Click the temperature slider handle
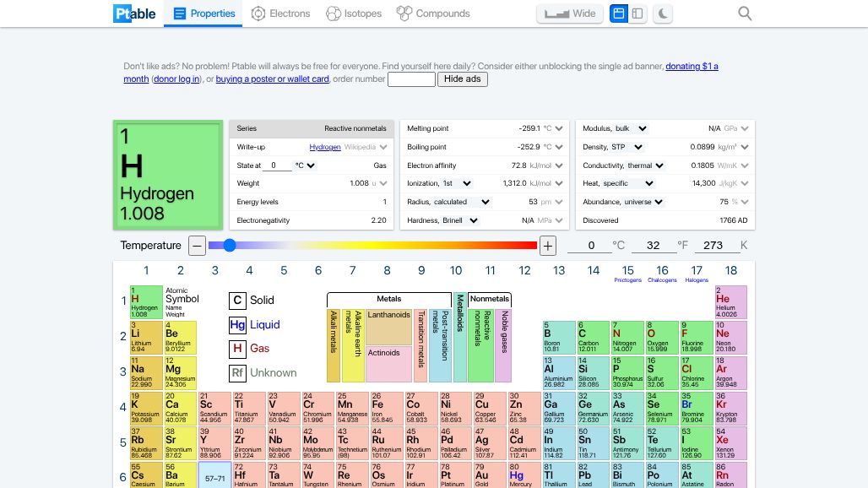Image resolution: width=868 pixels, height=488 pixels. [x=229, y=246]
